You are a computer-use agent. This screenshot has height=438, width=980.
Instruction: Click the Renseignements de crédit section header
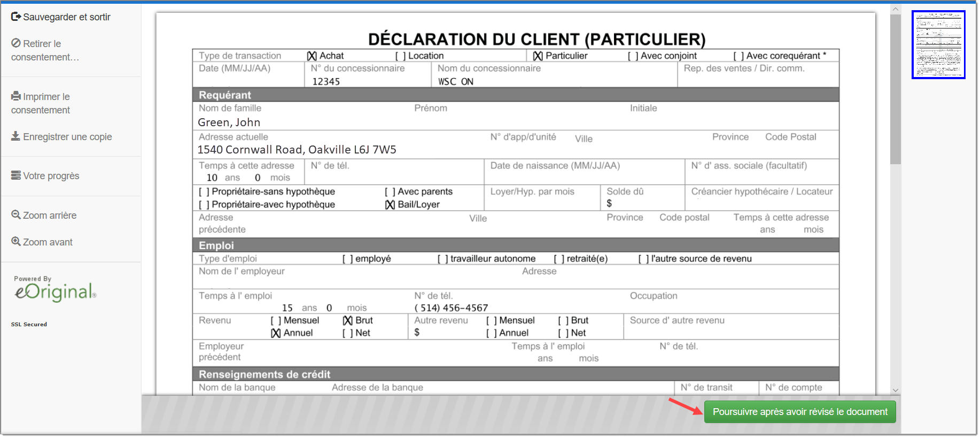pos(516,374)
